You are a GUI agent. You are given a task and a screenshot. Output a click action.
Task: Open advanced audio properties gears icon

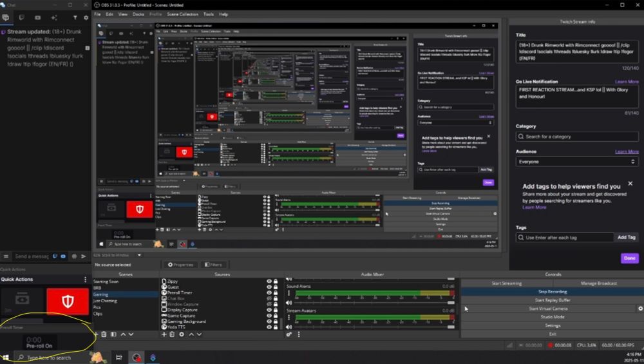[x=289, y=334]
